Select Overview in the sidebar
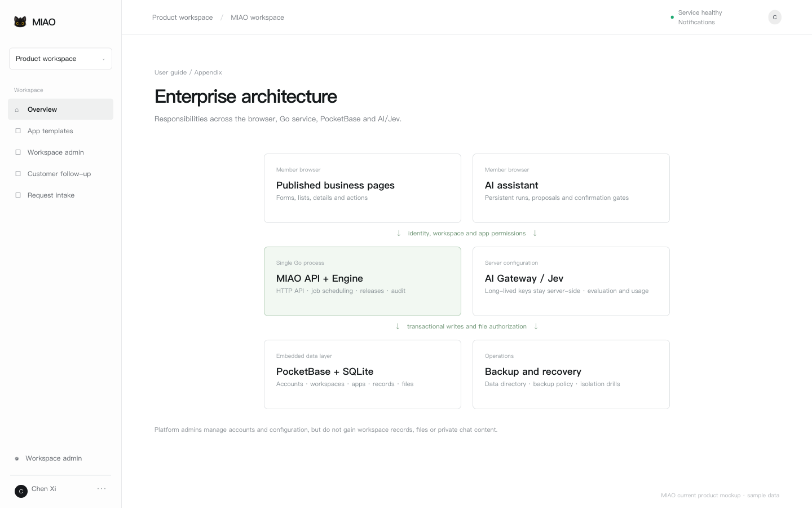 [60, 110]
